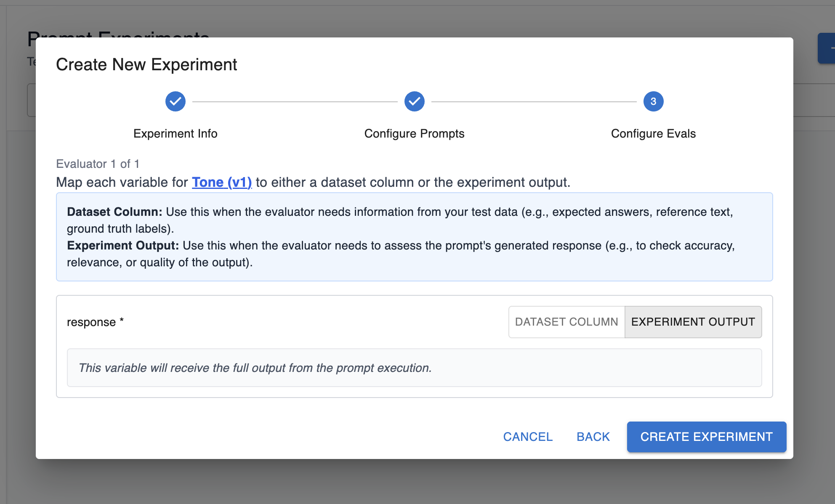This screenshot has width=835, height=504.
Task: Click the Experiment Info step checkmark icon
Action: (x=175, y=101)
